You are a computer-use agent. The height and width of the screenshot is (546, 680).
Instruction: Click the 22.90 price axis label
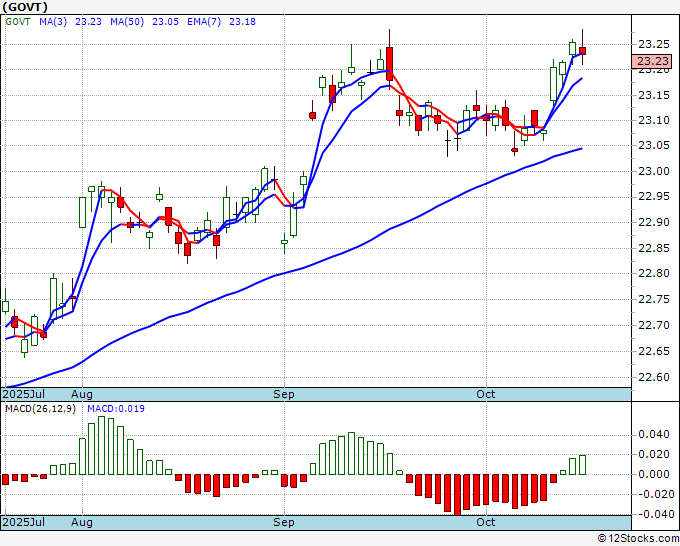[654, 222]
